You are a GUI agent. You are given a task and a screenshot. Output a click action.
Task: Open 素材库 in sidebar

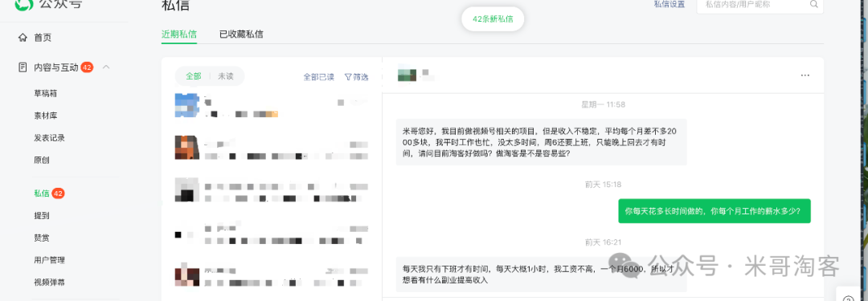tap(45, 116)
